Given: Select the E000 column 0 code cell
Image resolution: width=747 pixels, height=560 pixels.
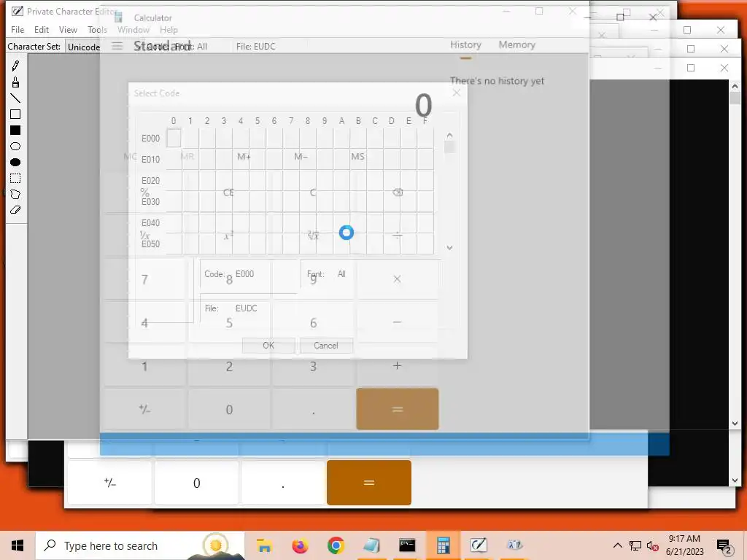Looking at the screenshot, I should click(x=174, y=138).
